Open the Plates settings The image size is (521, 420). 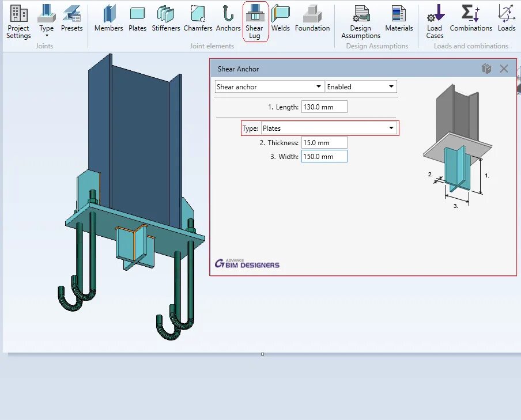pyautogui.click(x=138, y=18)
